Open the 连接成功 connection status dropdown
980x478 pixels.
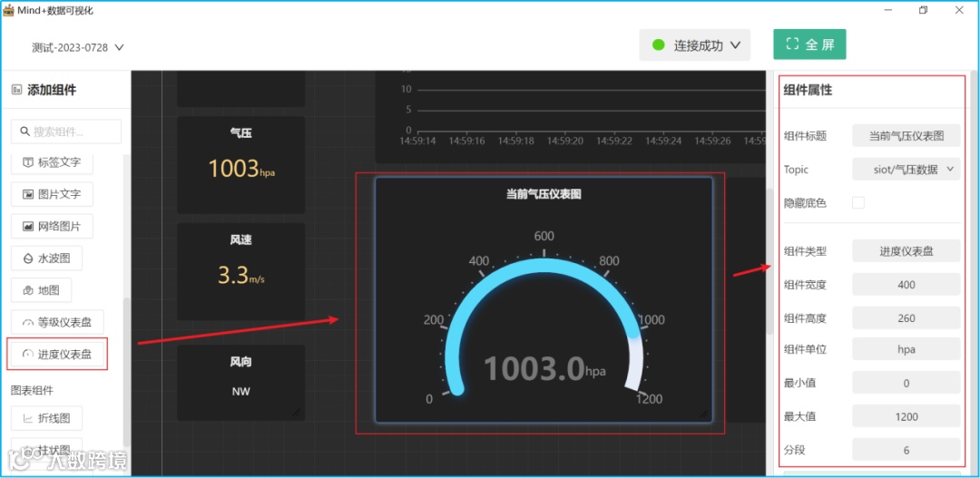point(694,45)
